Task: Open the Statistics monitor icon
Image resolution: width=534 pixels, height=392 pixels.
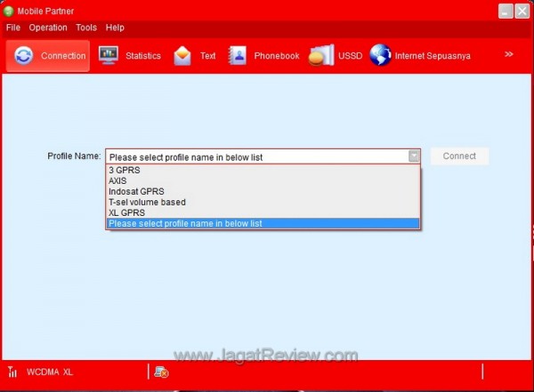Action: 109,55
